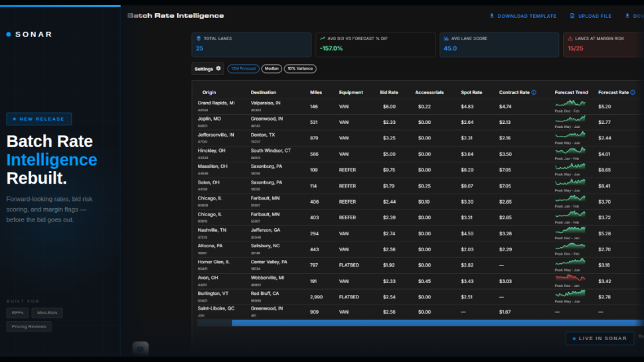
Task: Click FLATBED in the Homer Glen row
Action: pyautogui.click(x=349, y=265)
